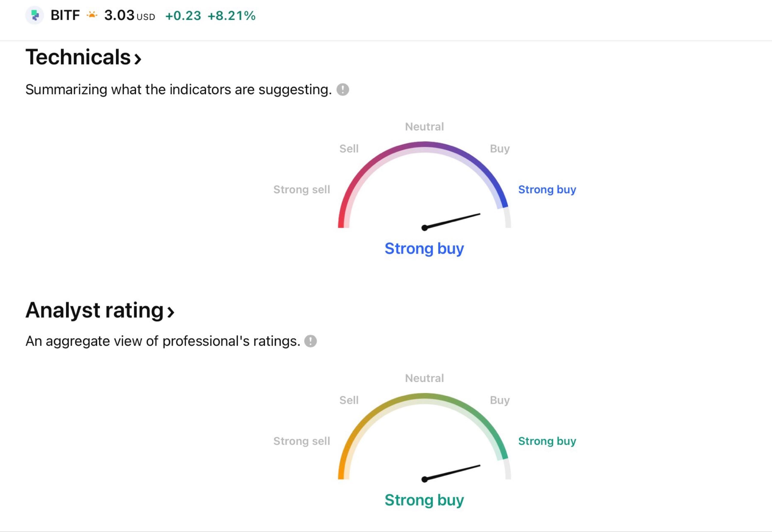Click the pre-market sun icon next to BITF

point(92,15)
